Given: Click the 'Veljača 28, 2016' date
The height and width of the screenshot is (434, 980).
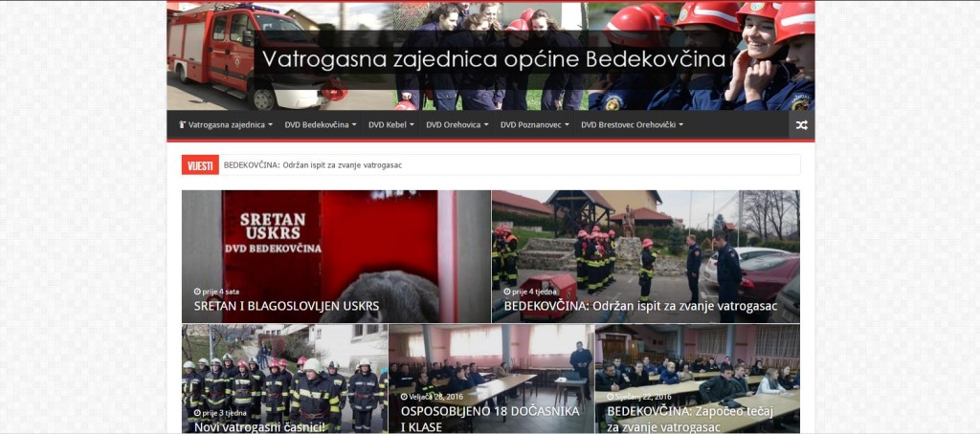Looking at the screenshot, I should coord(437,397).
